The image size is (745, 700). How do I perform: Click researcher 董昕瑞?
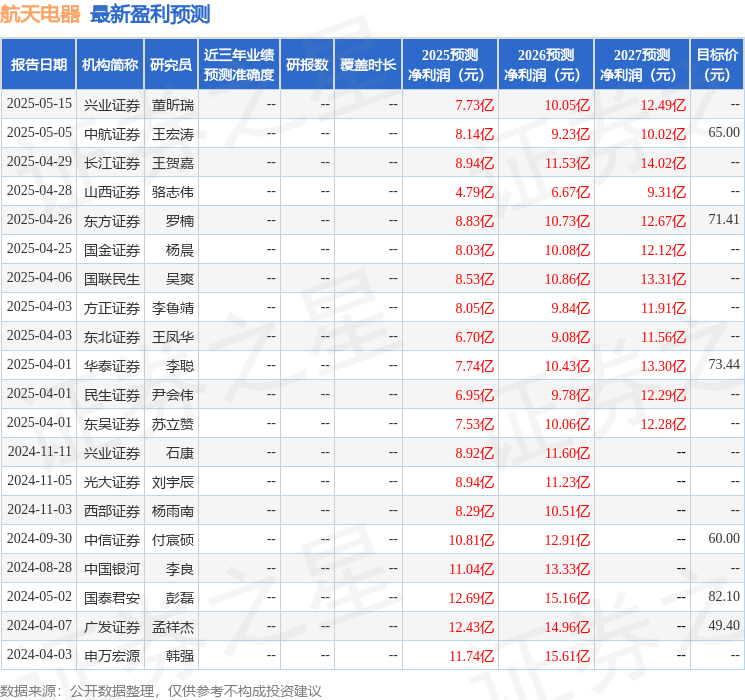click(x=173, y=105)
